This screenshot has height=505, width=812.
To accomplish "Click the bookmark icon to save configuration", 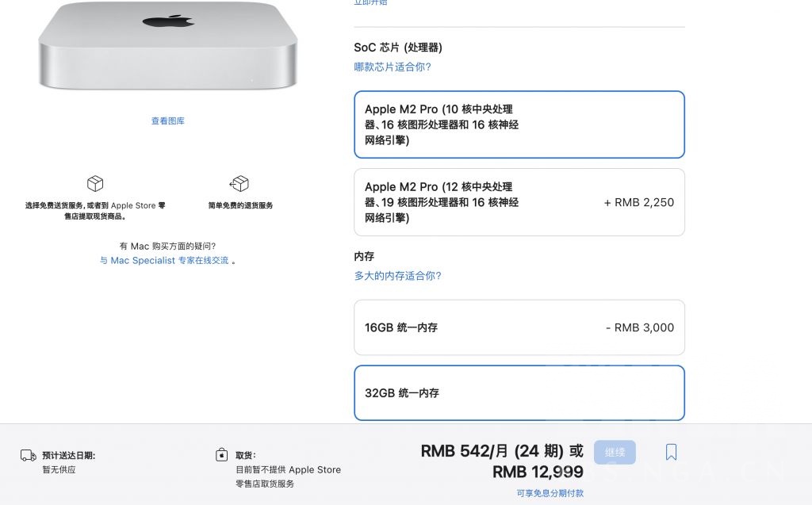I will (671, 451).
